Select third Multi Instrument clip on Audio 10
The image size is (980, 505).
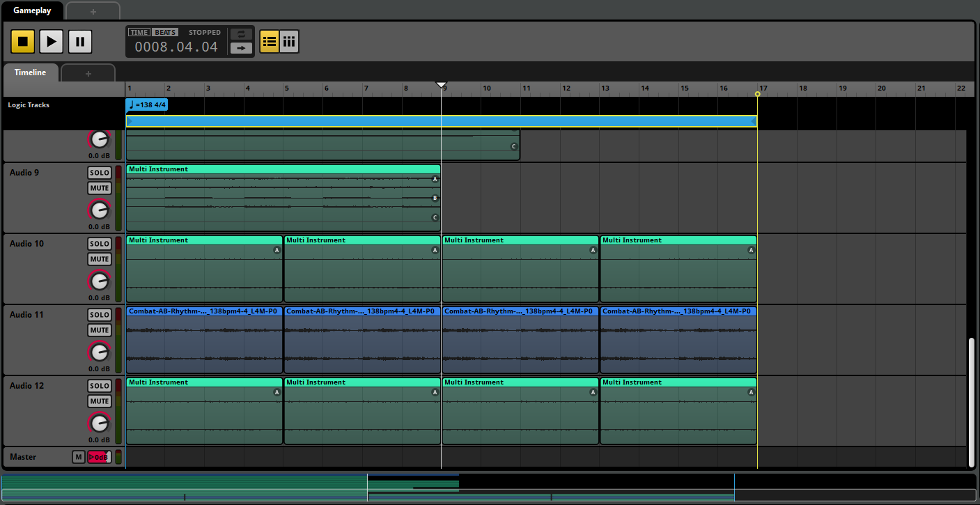pyautogui.click(x=520, y=268)
